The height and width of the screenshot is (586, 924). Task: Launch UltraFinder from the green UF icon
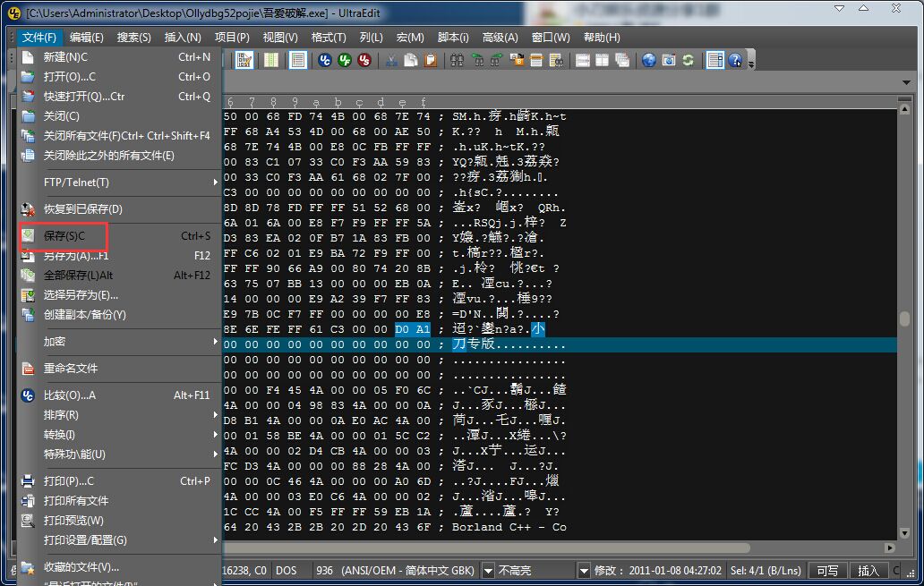coord(345,60)
